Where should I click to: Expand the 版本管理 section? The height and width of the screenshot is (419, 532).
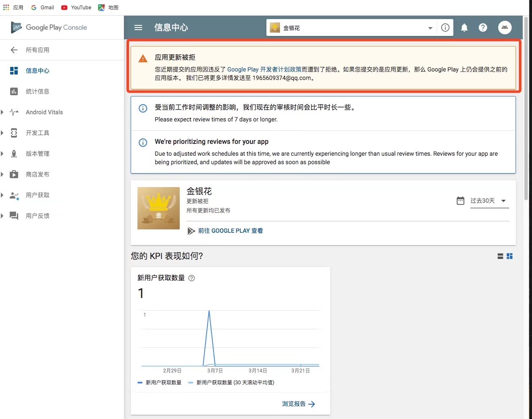pos(2,154)
